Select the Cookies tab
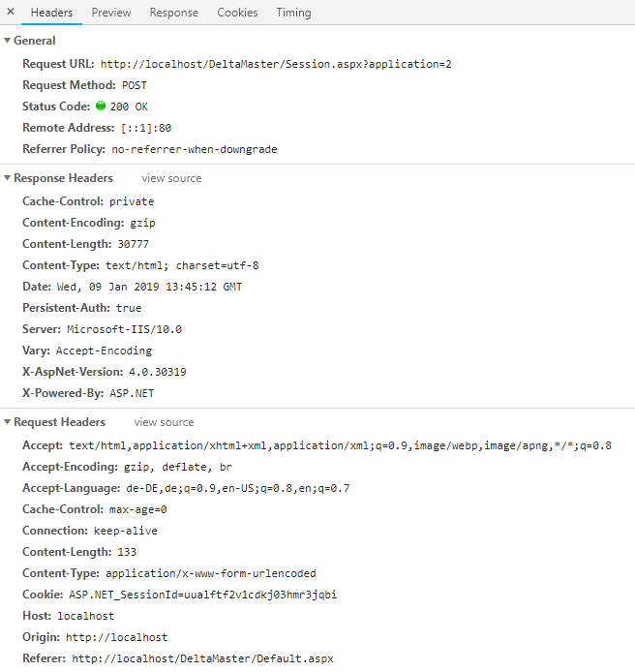Screen dimensions: 635x672 point(237,13)
